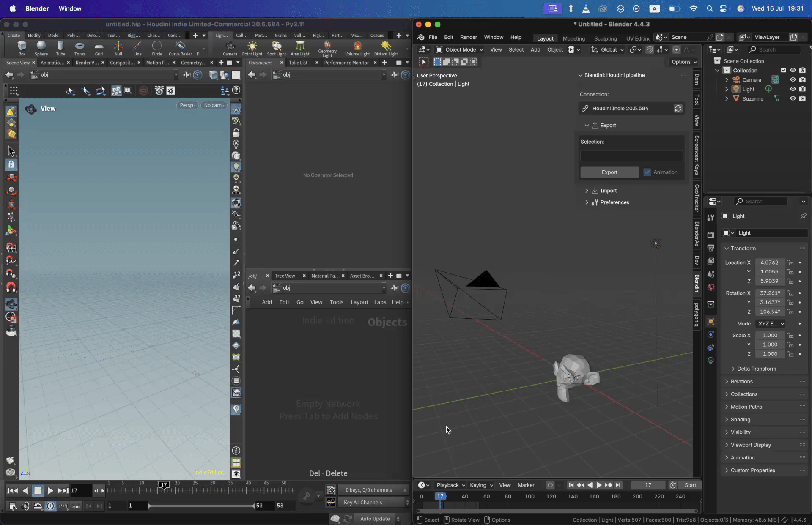Open the Object Mode dropdown
The image size is (812, 525).
tap(460, 49)
